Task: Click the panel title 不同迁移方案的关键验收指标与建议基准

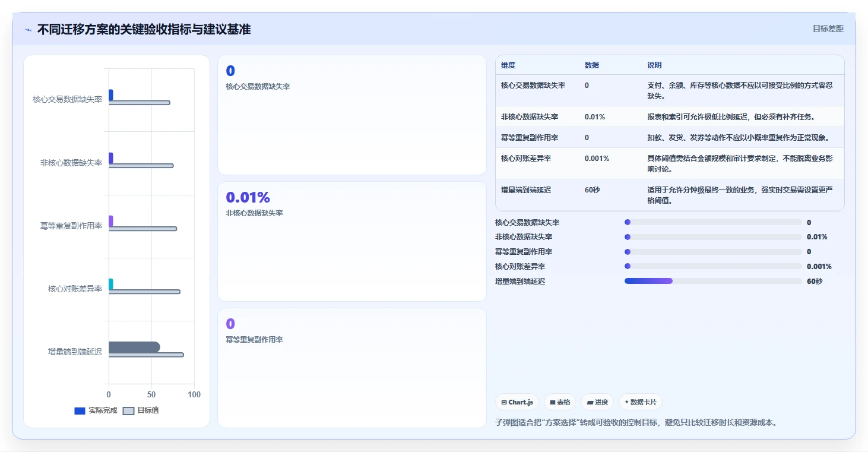Action: pyautogui.click(x=144, y=29)
